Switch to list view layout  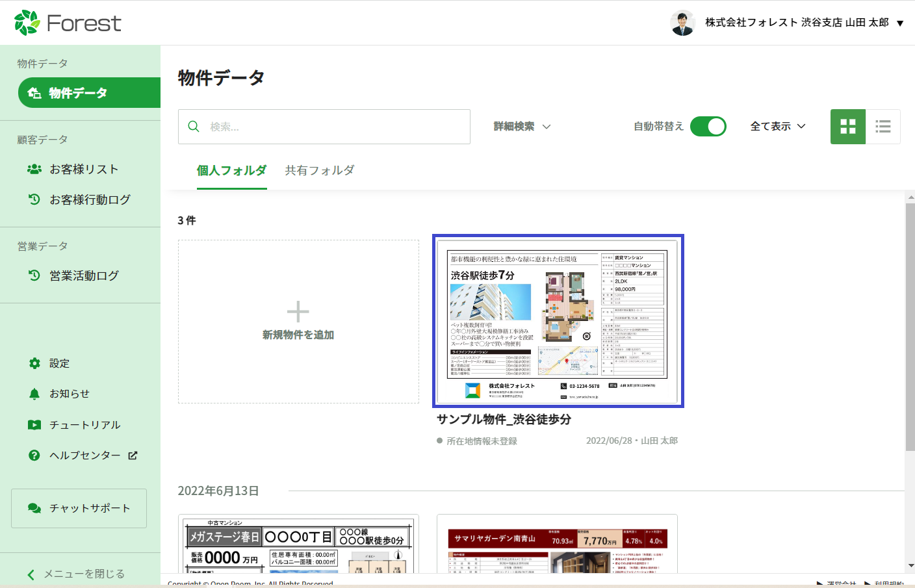tap(883, 127)
